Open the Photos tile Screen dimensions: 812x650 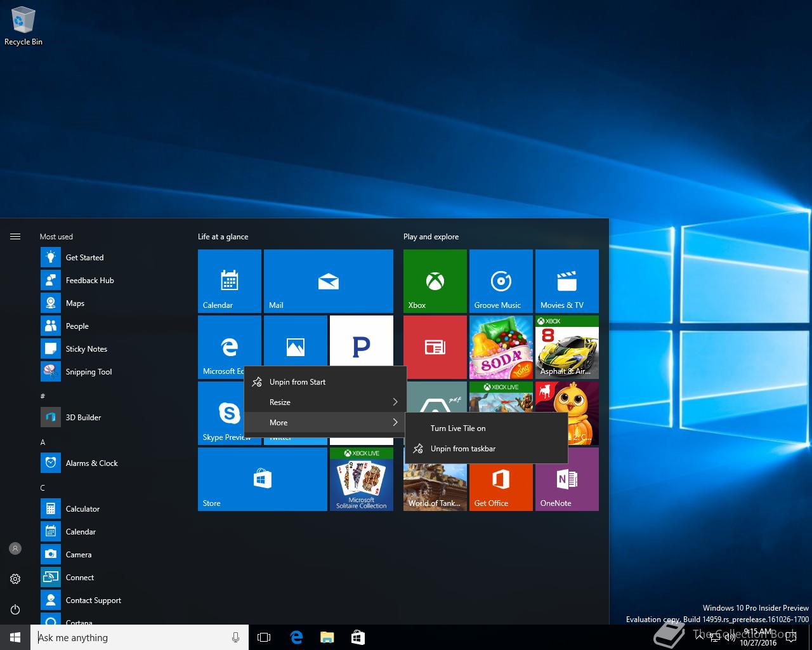point(296,341)
